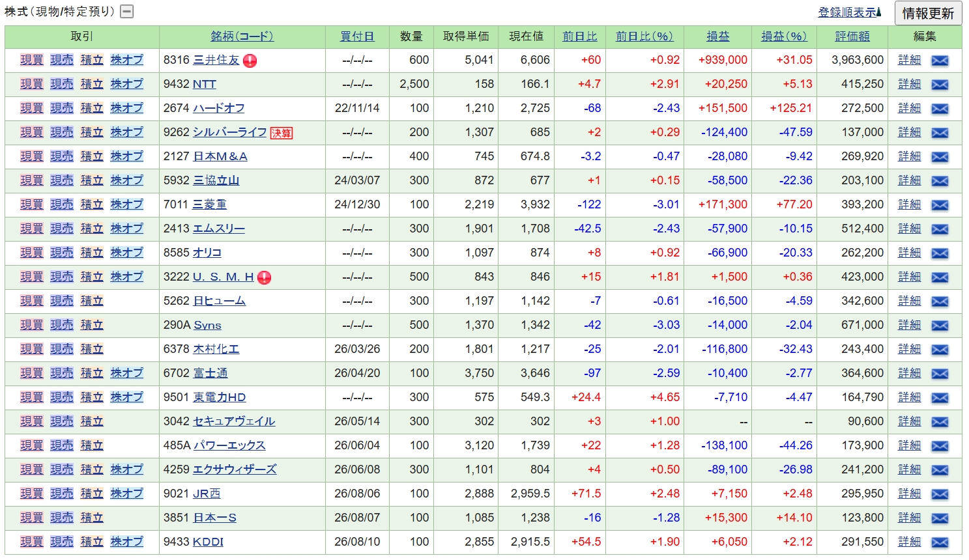
Task: Click the envelope icon for NTT
Action: pyautogui.click(x=940, y=85)
